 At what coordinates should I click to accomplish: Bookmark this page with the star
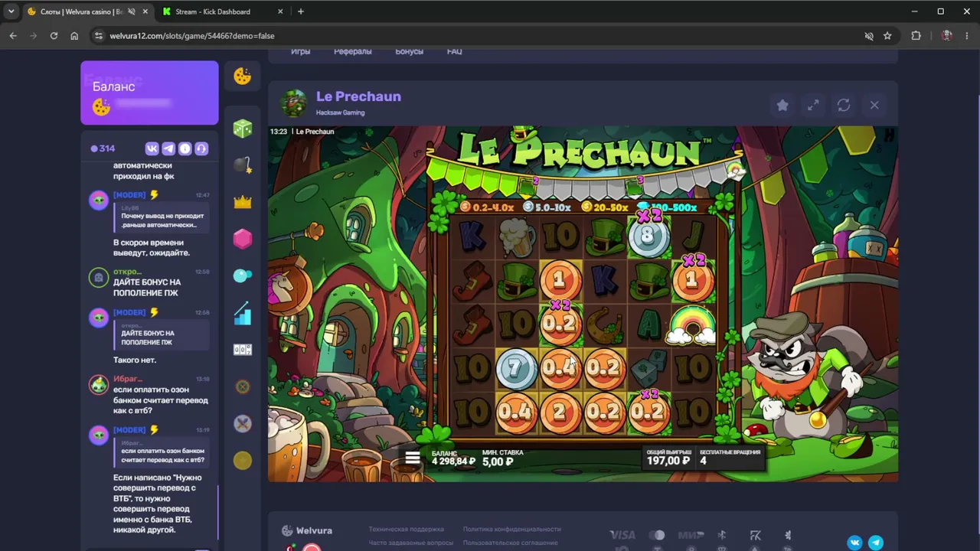click(887, 36)
